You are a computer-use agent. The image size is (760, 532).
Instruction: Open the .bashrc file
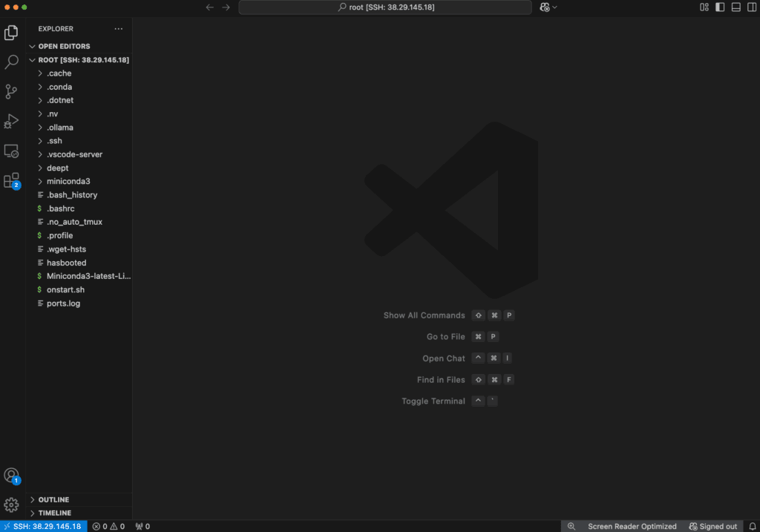(79, 208)
